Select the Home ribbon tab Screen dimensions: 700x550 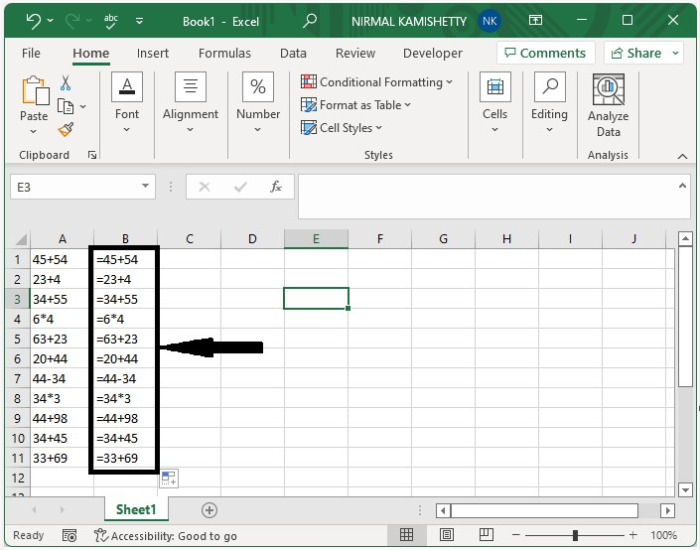tap(91, 53)
